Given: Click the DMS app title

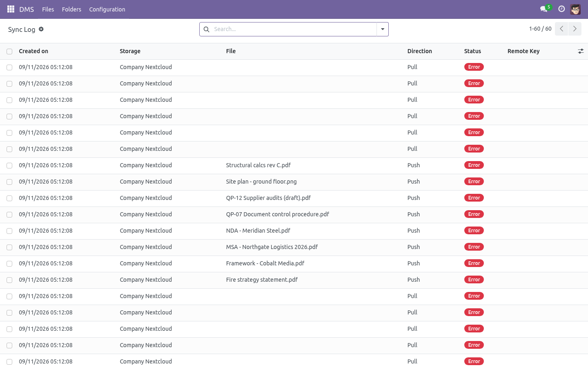Looking at the screenshot, I should click(x=27, y=9).
